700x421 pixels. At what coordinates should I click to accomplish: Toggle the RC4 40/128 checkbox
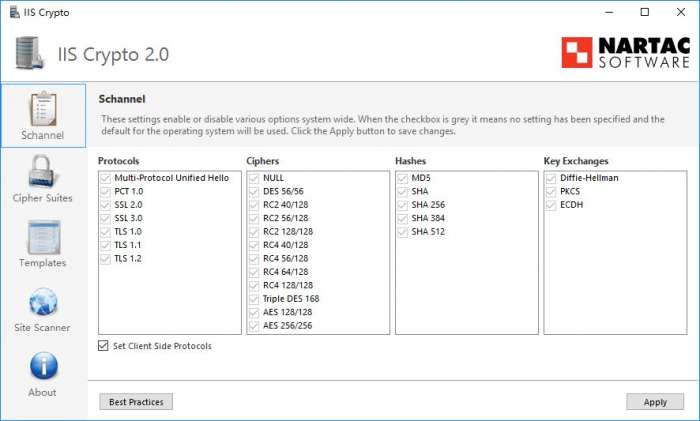254,245
